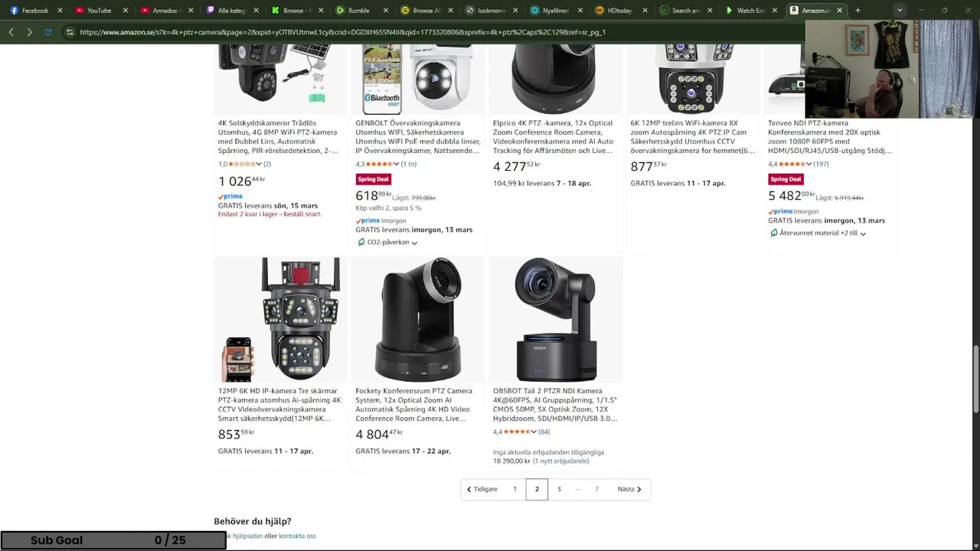Expand Återvunnet material +2 till
The height and width of the screenshot is (551, 980).
coord(863,233)
